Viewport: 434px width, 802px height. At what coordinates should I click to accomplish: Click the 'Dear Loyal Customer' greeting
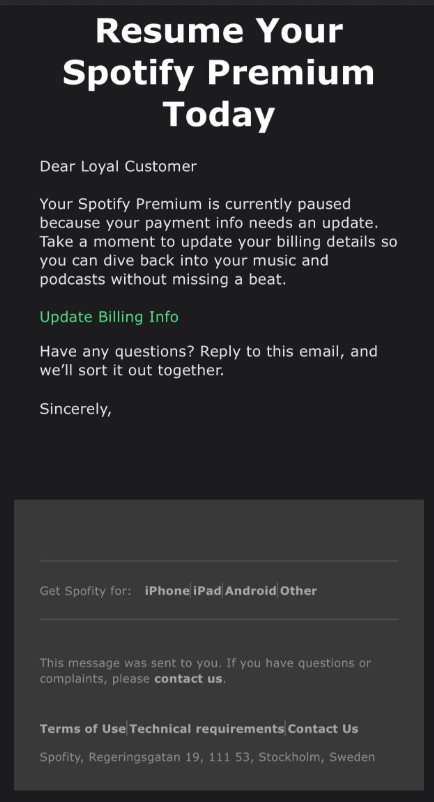coord(118,166)
